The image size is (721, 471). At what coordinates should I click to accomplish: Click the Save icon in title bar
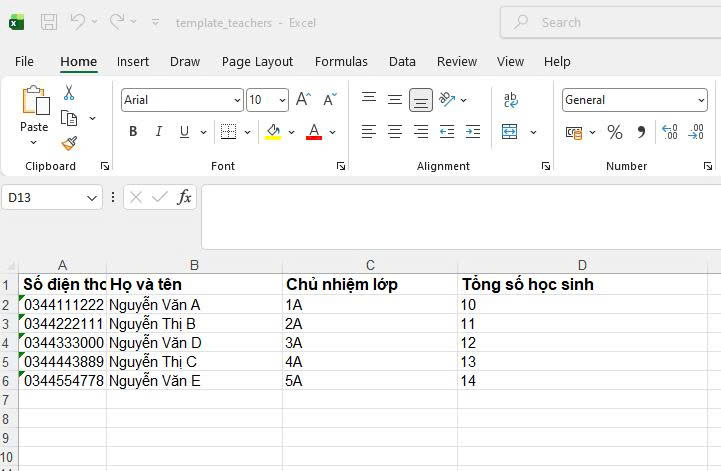click(48, 22)
